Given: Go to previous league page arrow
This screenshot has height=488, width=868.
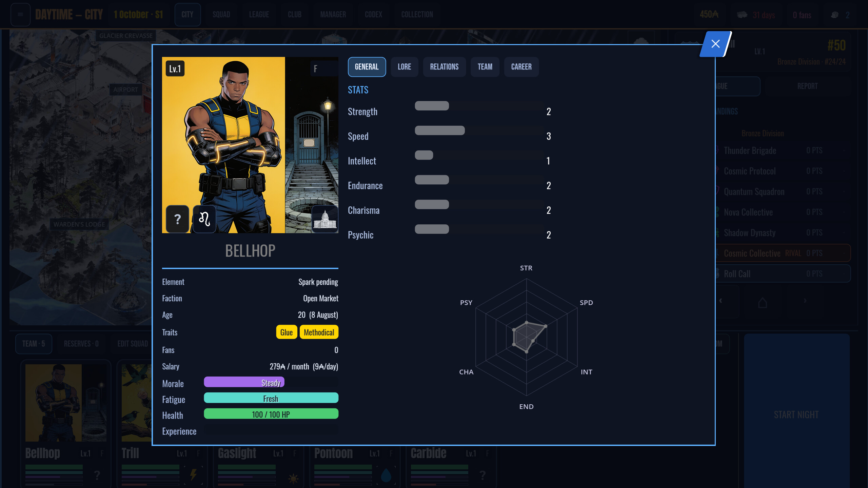Looking at the screenshot, I should point(721,301).
